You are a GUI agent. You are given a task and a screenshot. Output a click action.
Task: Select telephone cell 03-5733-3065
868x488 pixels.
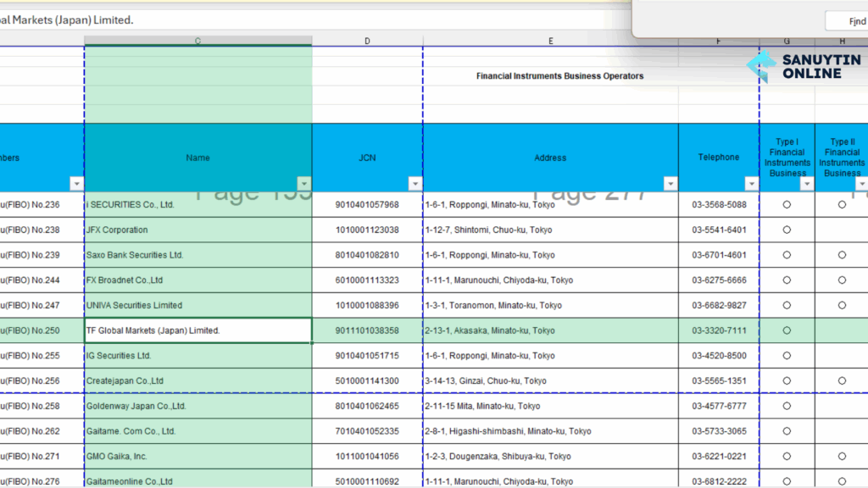[719, 431]
